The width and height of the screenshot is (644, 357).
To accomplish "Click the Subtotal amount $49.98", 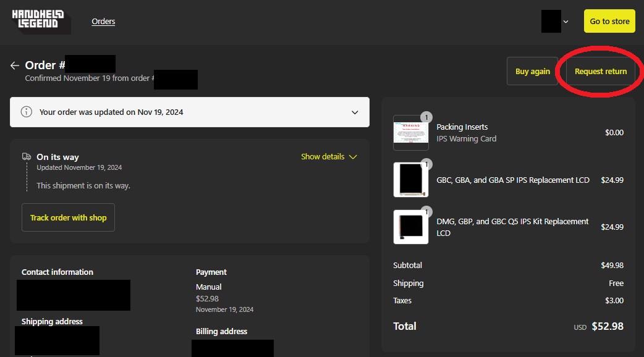I will pyautogui.click(x=612, y=265).
